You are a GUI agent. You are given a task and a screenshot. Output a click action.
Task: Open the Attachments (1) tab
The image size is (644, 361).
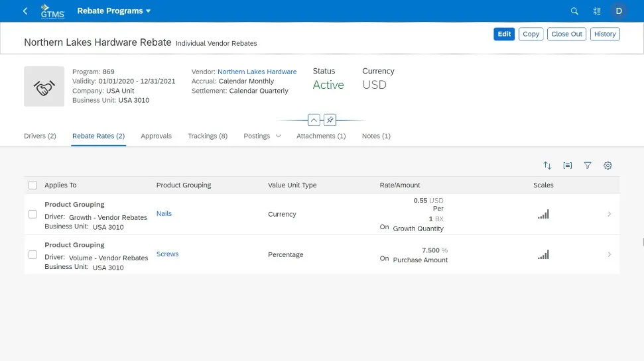click(321, 136)
